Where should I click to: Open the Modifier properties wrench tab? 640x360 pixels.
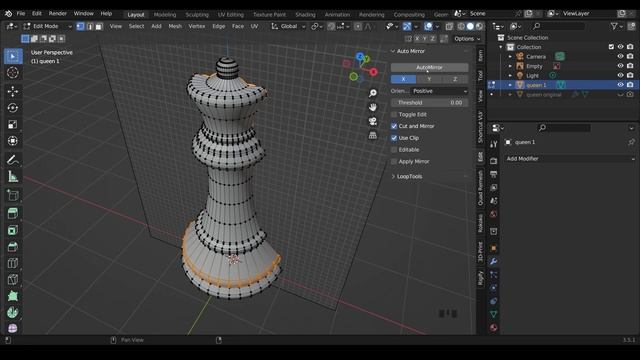(493, 261)
